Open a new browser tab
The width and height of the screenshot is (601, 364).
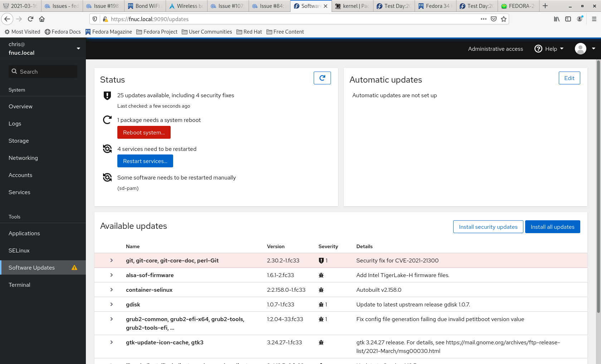pyautogui.click(x=545, y=6)
